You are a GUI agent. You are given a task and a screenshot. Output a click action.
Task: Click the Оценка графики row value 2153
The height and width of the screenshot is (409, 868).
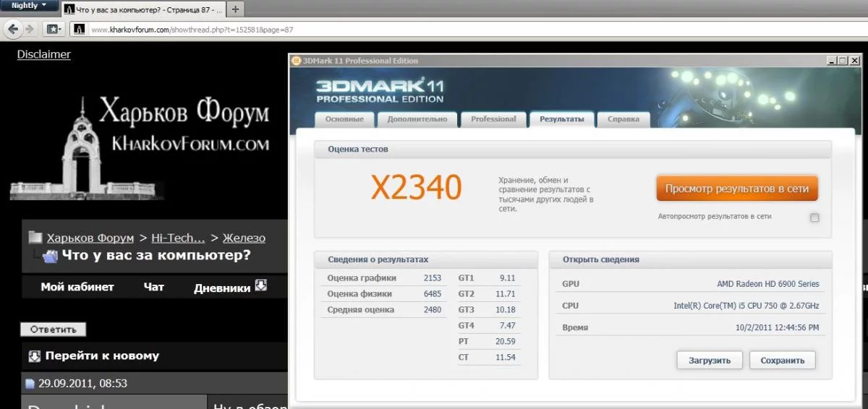433,278
